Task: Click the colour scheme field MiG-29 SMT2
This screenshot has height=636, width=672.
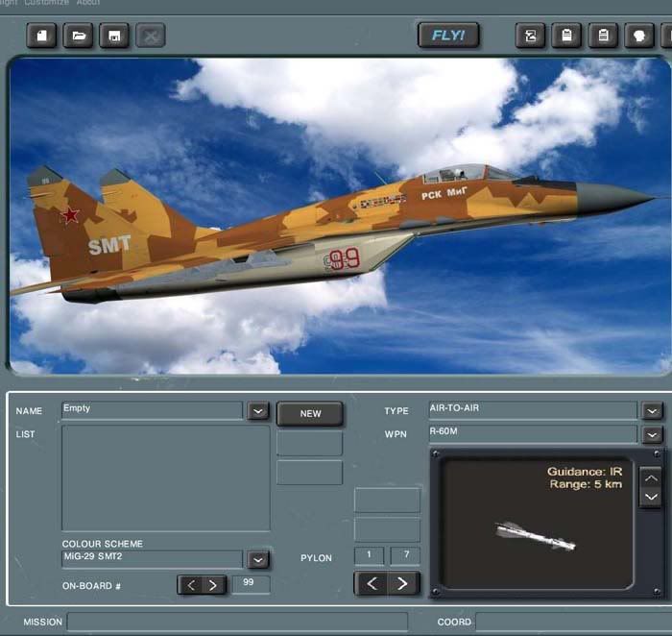Action: coord(152,559)
